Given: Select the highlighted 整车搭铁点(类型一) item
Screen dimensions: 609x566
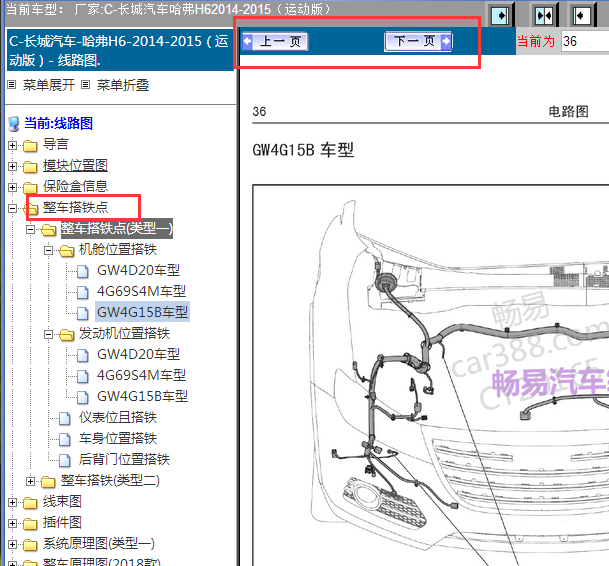Looking at the screenshot, I should tap(117, 228).
